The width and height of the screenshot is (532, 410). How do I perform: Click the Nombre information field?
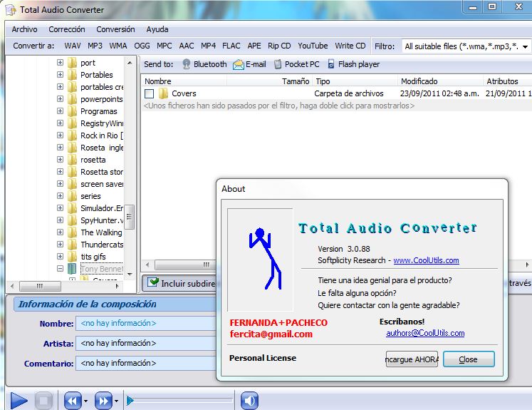coord(146,324)
